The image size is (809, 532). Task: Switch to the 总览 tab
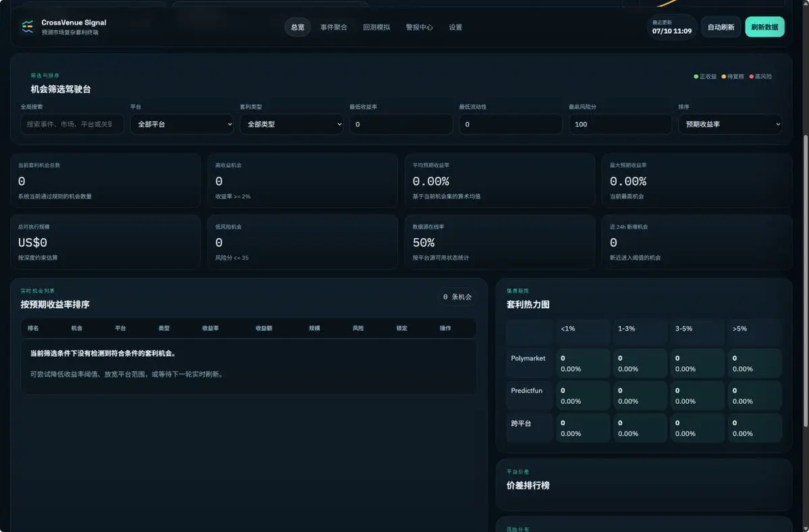(298, 28)
